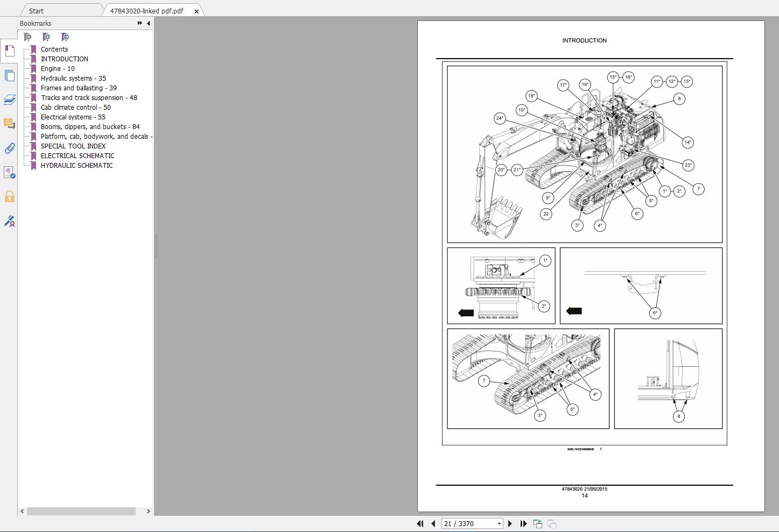Open Frames and ballasting - 39 bookmark
Viewport: 779px width, 532px height.
coord(79,88)
